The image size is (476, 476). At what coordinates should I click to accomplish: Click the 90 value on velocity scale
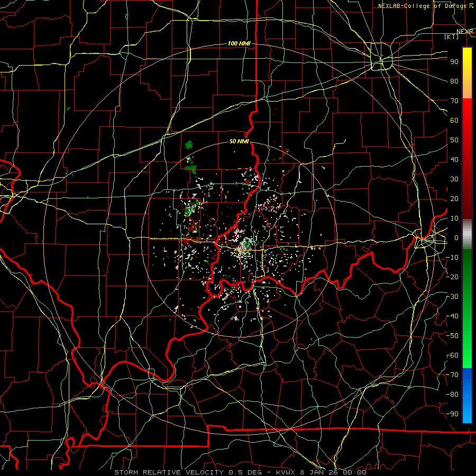(x=454, y=61)
